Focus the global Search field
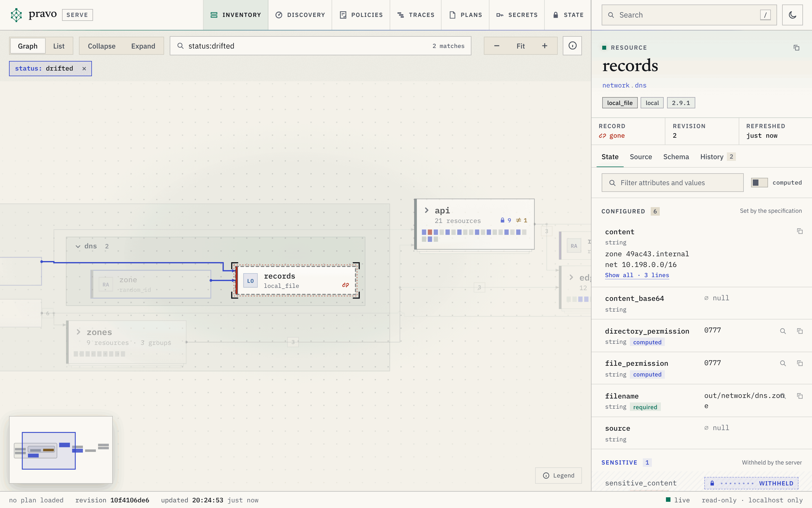Image resolution: width=812 pixels, height=508 pixels. 689,15
